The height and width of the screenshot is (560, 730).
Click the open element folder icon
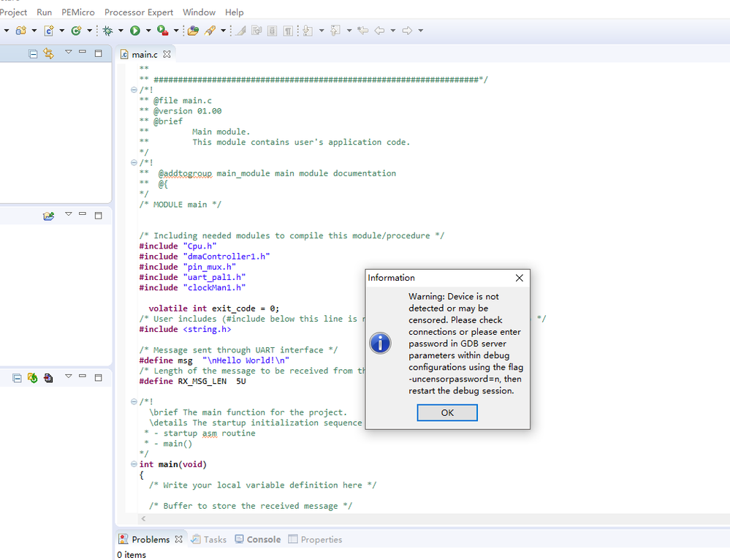click(193, 31)
